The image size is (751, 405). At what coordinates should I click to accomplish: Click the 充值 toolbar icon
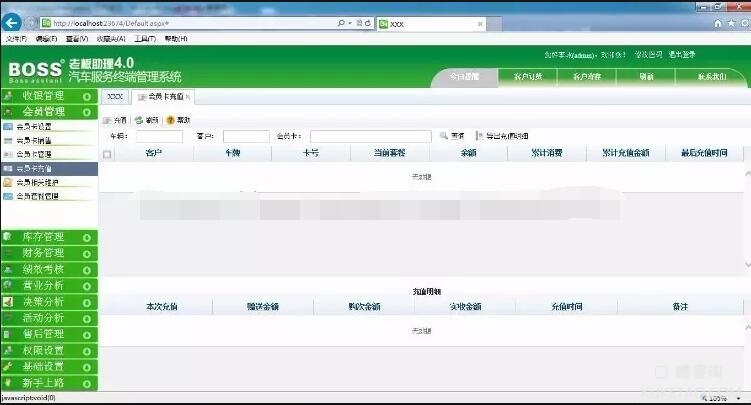tap(107, 120)
